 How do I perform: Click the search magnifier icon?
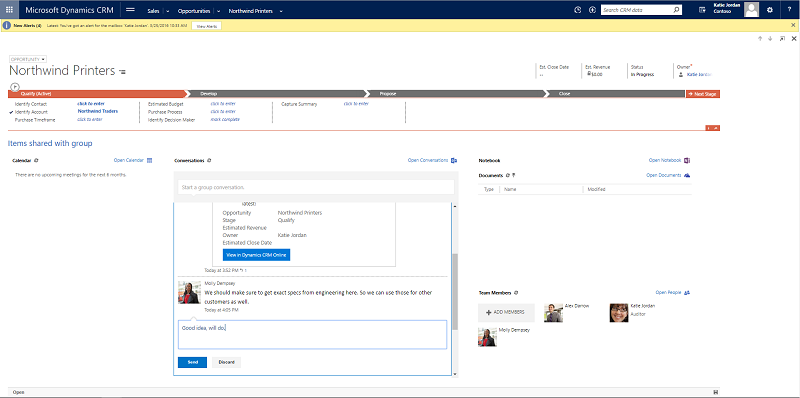pyautogui.click(x=677, y=10)
